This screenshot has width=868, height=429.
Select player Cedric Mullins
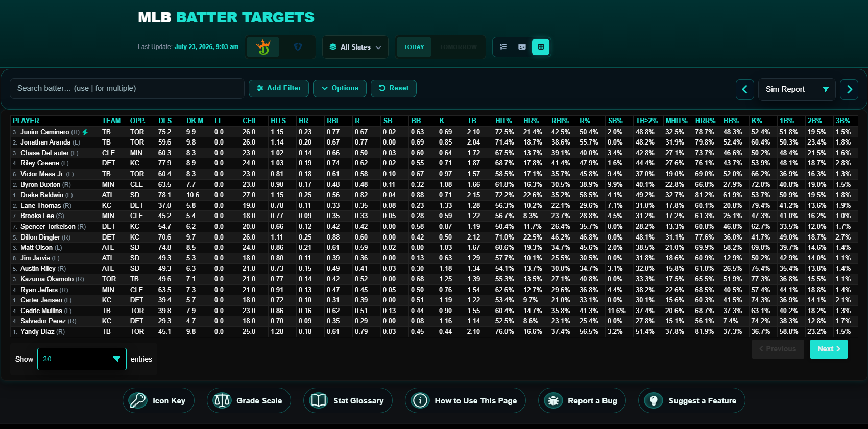tap(41, 311)
